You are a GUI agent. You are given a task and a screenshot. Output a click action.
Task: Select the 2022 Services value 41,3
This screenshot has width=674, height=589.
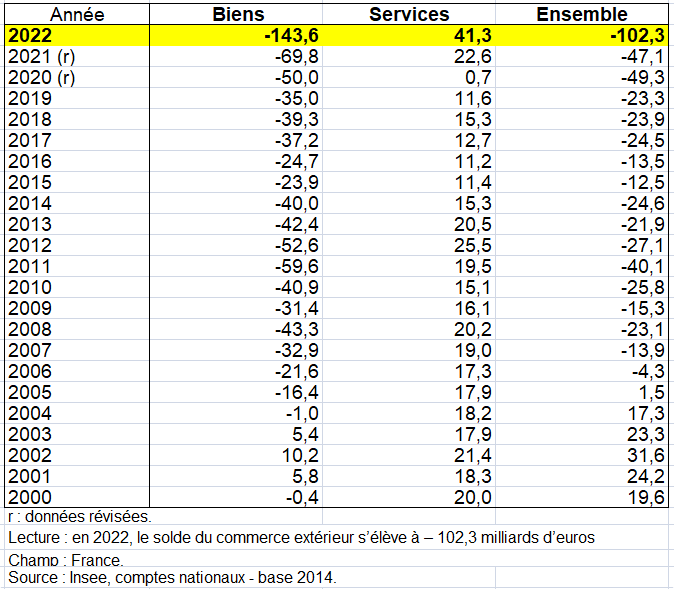(x=470, y=35)
